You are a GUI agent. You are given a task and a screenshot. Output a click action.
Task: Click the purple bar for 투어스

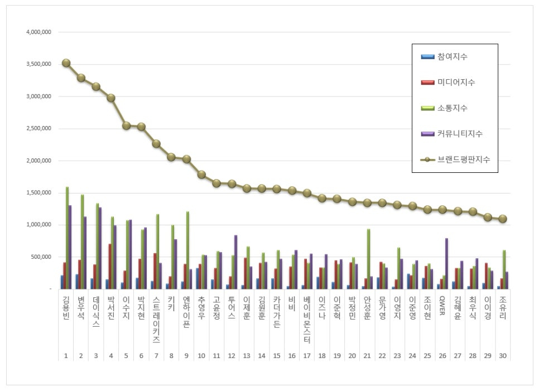[235, 262]
